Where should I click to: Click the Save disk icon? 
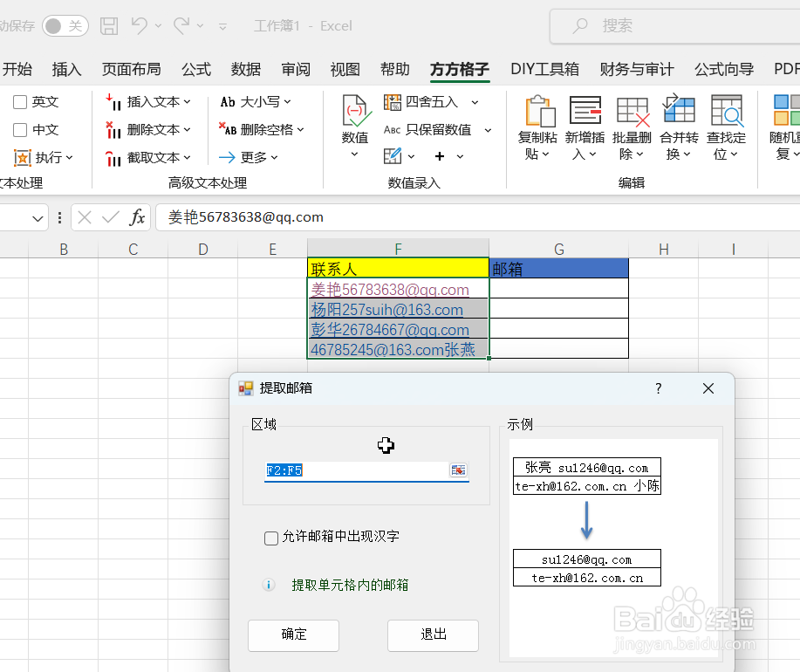(x=109, y=25)
